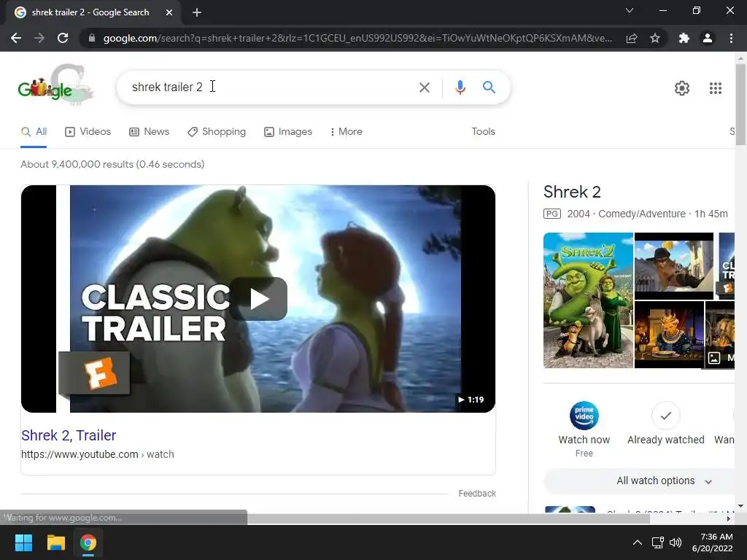Click the browser forward arrow
Image resolution: width=747 pixels, height=560 pixels.
(x=39, y=38)
